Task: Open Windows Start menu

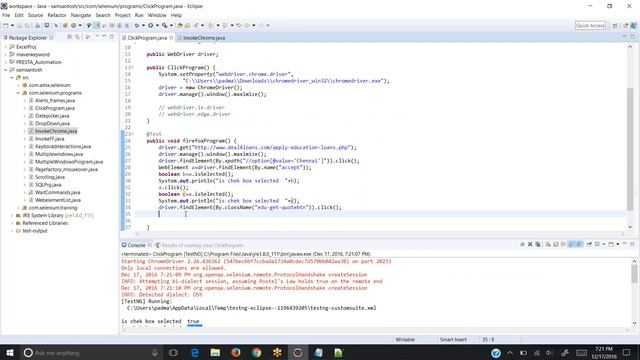Action: [9, 352]
